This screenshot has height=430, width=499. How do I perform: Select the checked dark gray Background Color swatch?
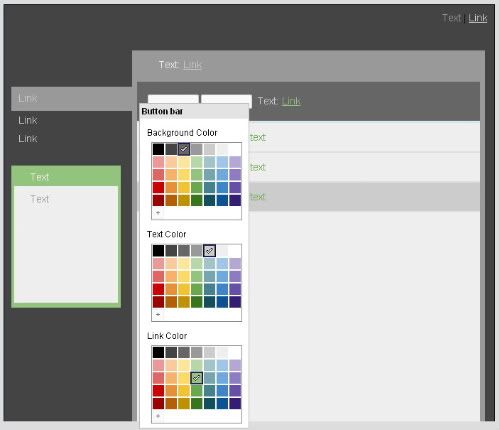coord(184,149)
